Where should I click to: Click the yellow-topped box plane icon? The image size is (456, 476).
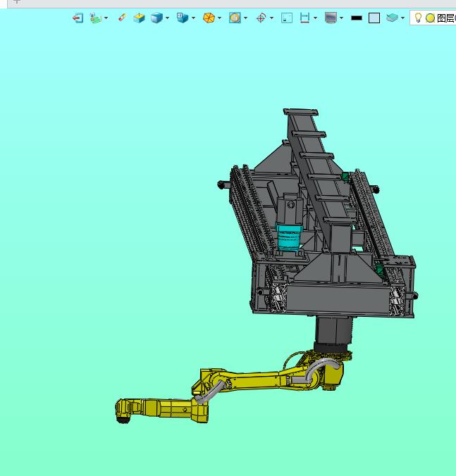coord(139,18)
